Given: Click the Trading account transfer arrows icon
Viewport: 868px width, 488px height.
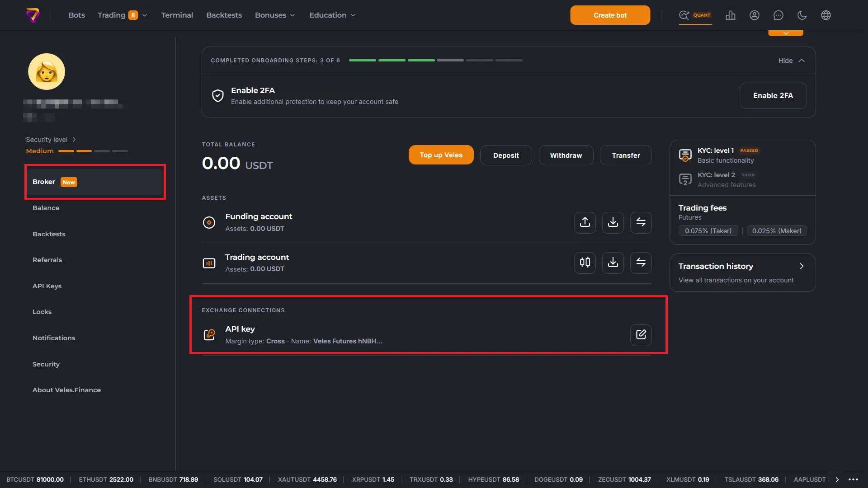Looking at the screenshot, I should [x=641, y=263].
